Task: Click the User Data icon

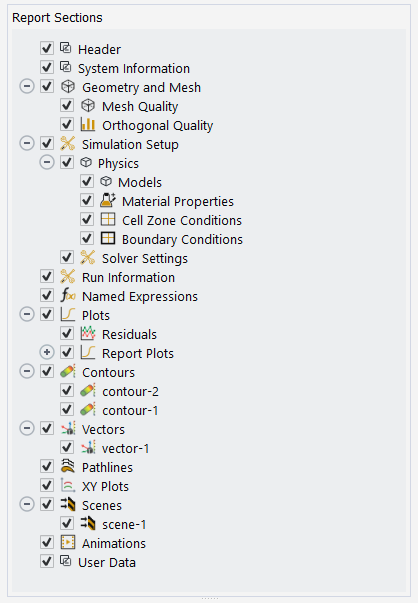Action: click(66, 561)
